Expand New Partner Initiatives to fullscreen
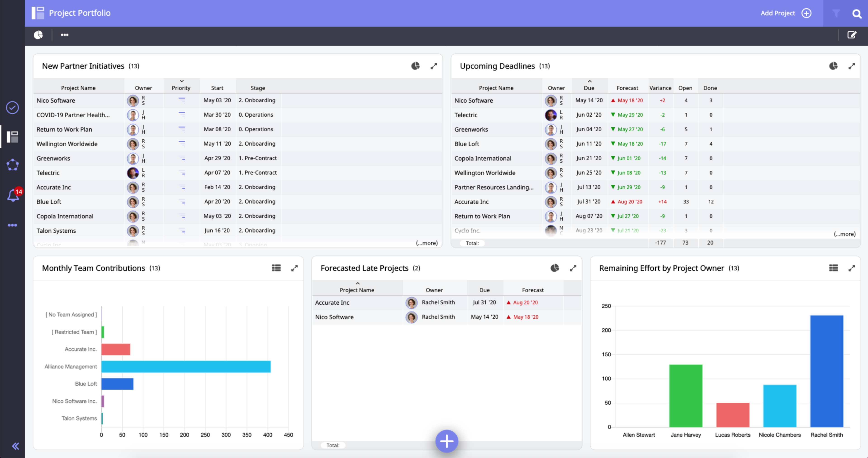The height and width of the screenshot is (458, 868). [434, 66]
